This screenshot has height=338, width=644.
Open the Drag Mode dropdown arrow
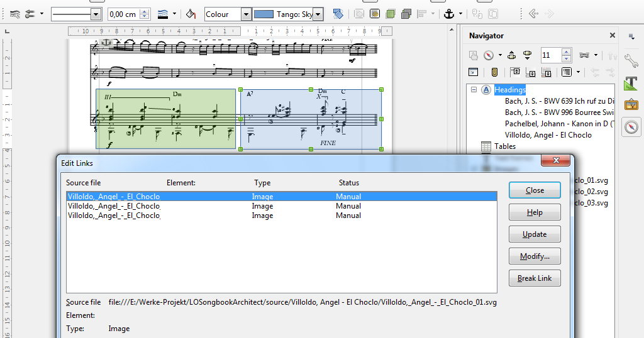coord(596,55)
